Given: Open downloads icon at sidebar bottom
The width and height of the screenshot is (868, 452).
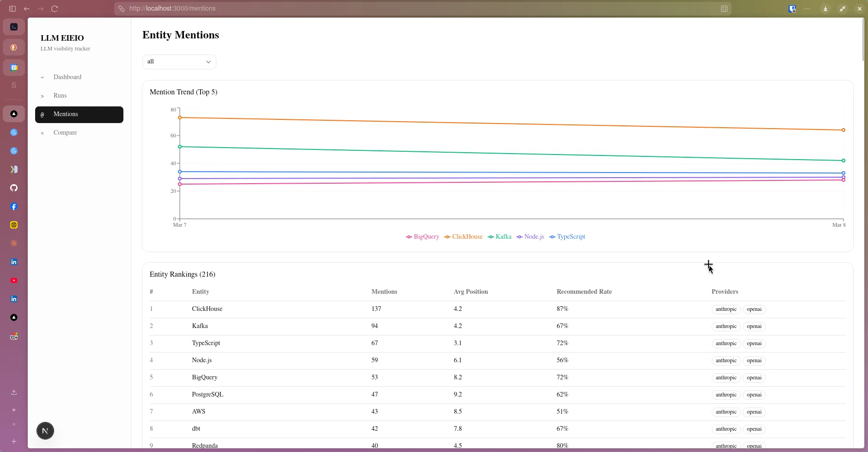Looking at the screenshot, I should (x=14, y=392).
